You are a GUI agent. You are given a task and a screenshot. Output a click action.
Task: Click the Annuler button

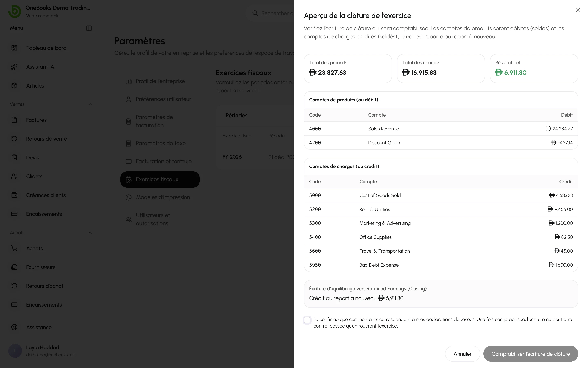[462, 354]
